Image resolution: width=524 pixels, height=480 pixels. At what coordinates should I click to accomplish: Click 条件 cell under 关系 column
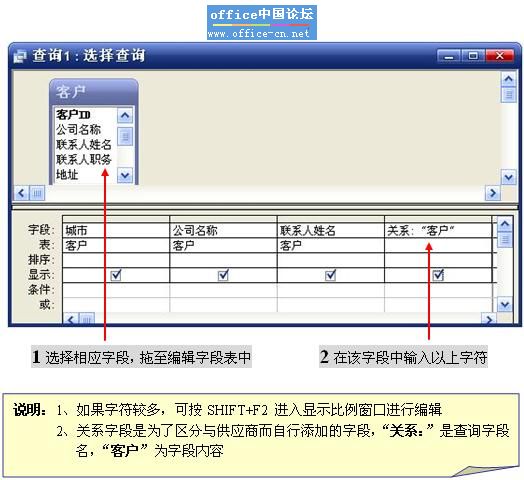point(438,290)
